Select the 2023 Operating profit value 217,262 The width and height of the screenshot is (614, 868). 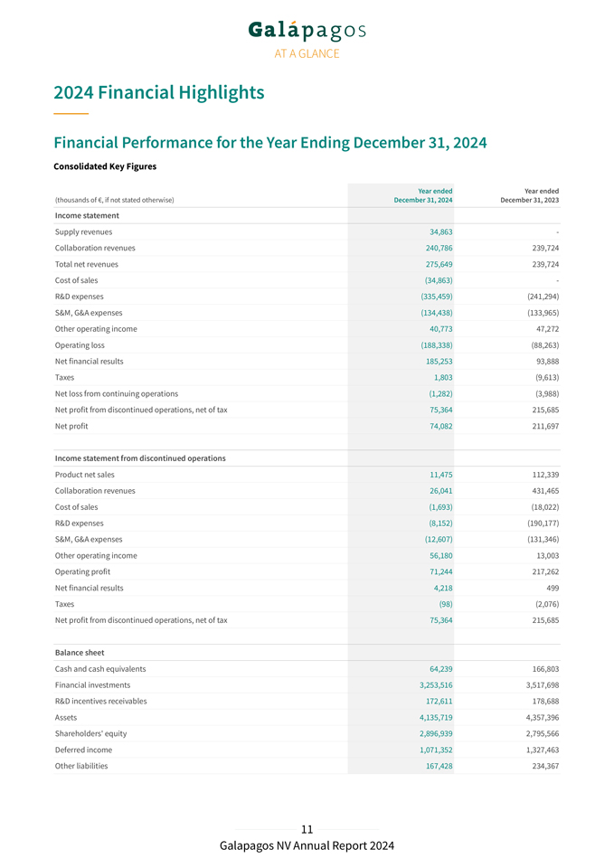point(540,571)
